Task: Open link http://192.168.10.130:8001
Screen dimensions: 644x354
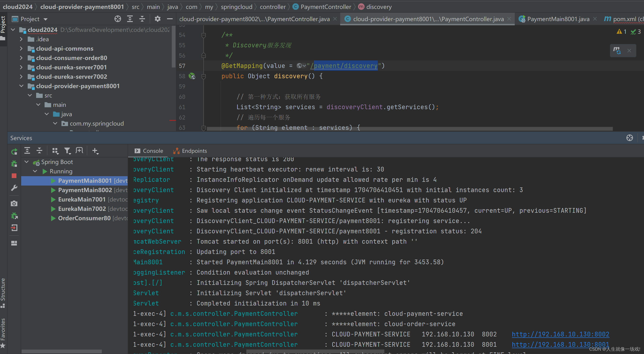Action: [x=560, y=344]
